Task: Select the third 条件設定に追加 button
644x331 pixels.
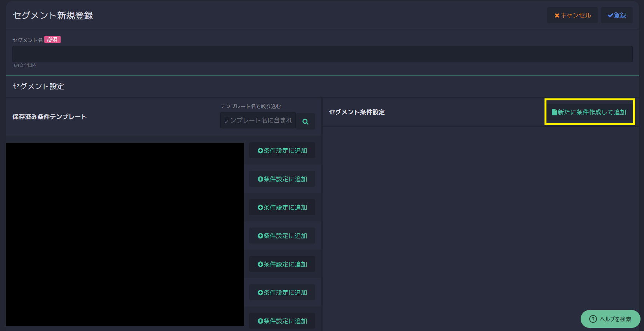Action: tap(282, 207)
